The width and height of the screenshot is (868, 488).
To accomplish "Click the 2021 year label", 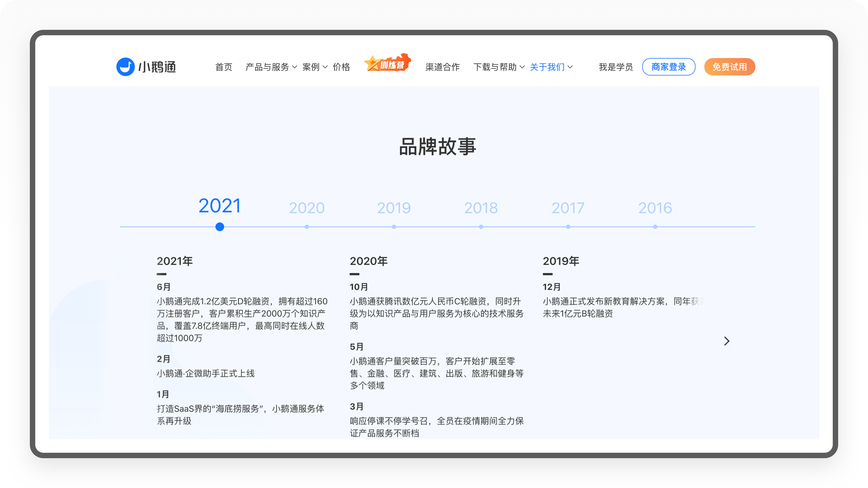I will pyautogui.click(x=220, y=206).
